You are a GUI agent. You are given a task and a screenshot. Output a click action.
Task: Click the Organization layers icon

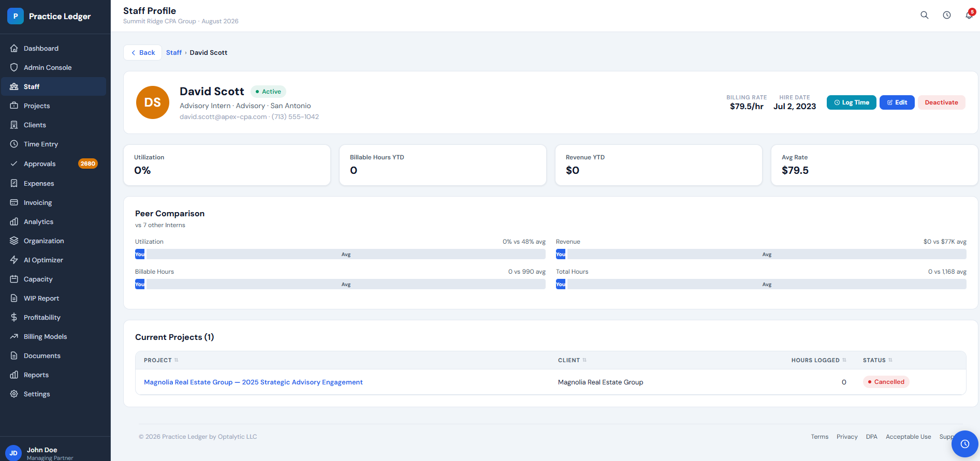coord(14,241)
